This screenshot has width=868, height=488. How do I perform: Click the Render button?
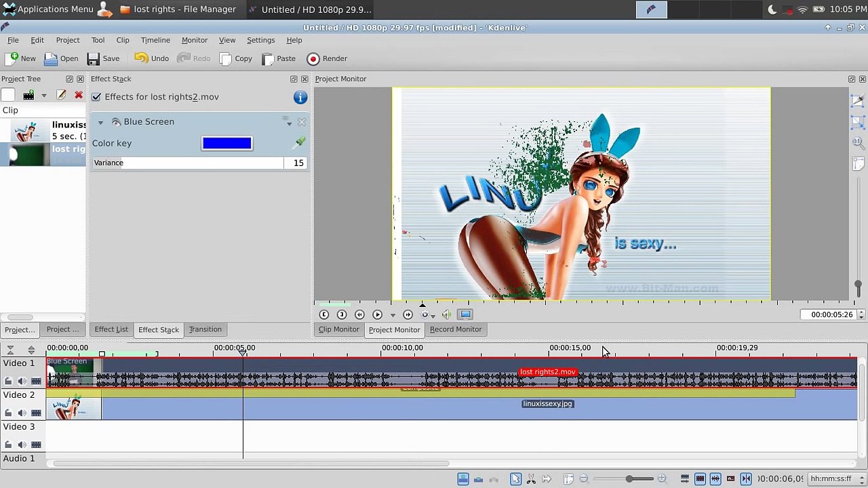click(x=327, y=58)
